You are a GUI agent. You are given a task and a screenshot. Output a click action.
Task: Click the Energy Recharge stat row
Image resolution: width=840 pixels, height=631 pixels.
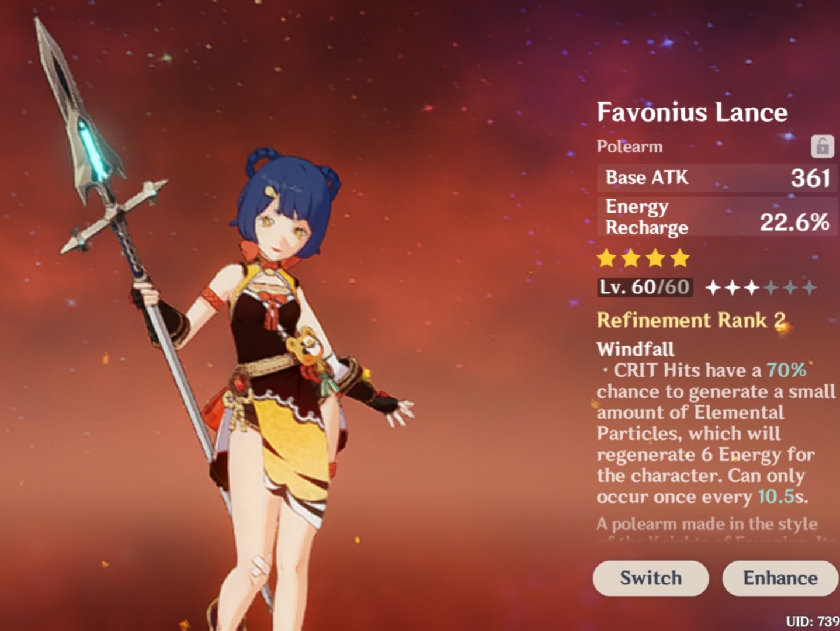coord(717,217)
